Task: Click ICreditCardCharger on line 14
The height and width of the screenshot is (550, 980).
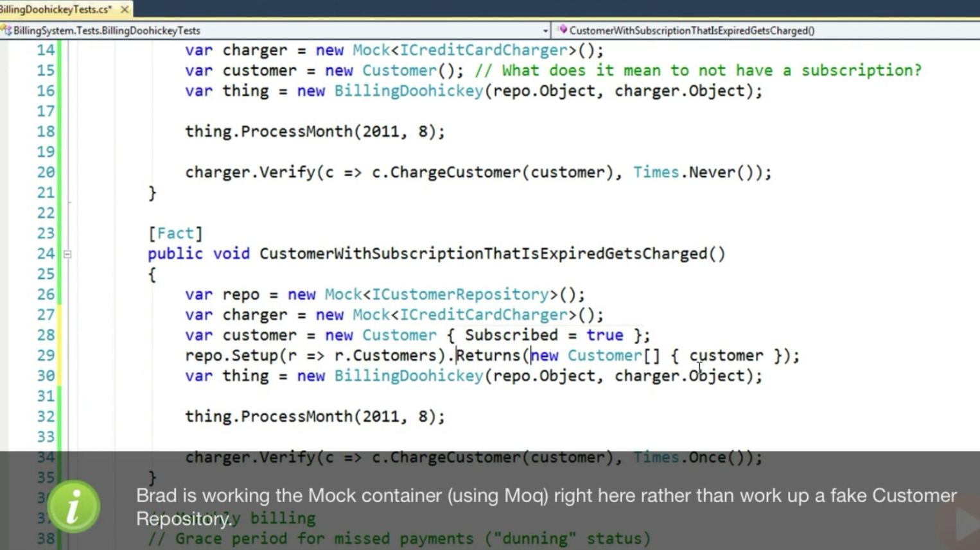Action: (484, 50)
